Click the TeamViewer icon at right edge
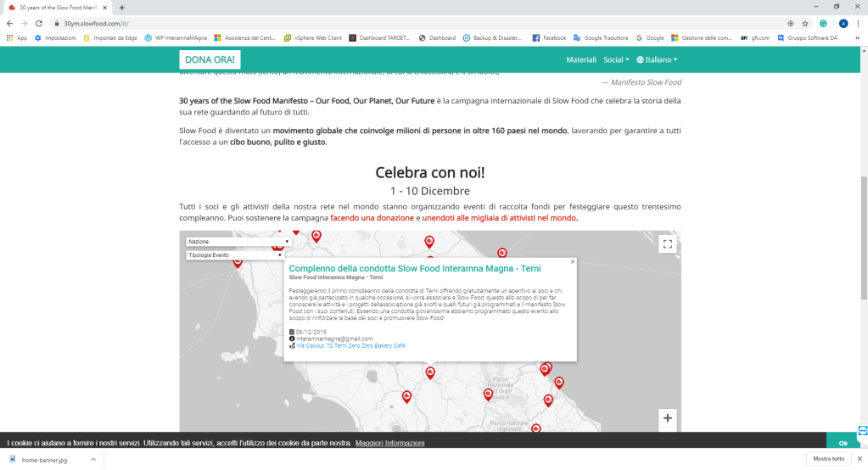Image resolution: width=868 pixels, height=470 pixels. 862,428
